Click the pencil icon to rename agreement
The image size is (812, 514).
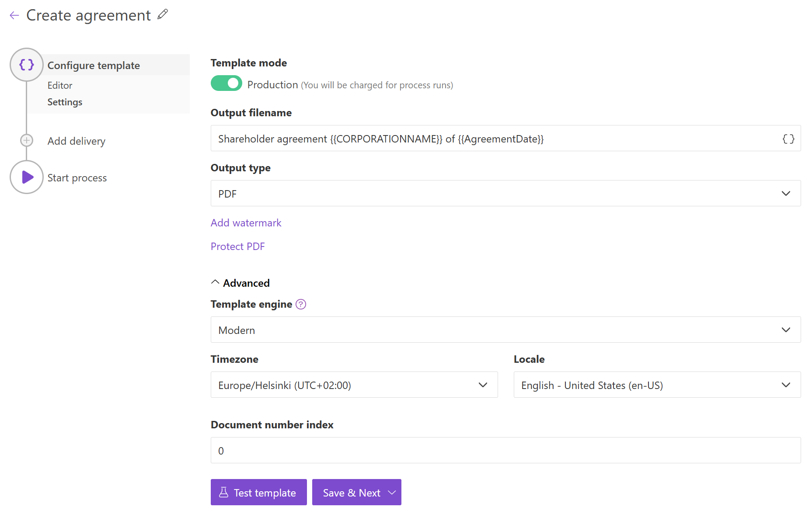point(162,14)
